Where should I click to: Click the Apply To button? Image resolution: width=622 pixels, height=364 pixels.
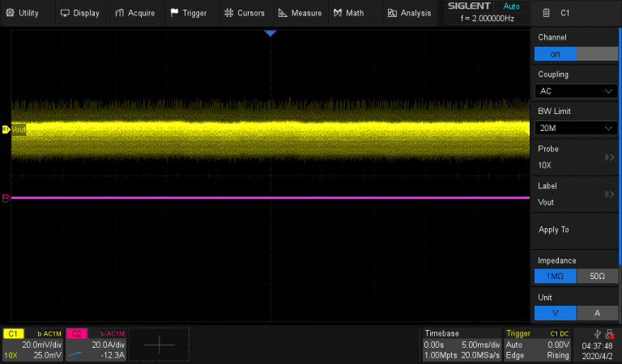(x=576, y=230)
